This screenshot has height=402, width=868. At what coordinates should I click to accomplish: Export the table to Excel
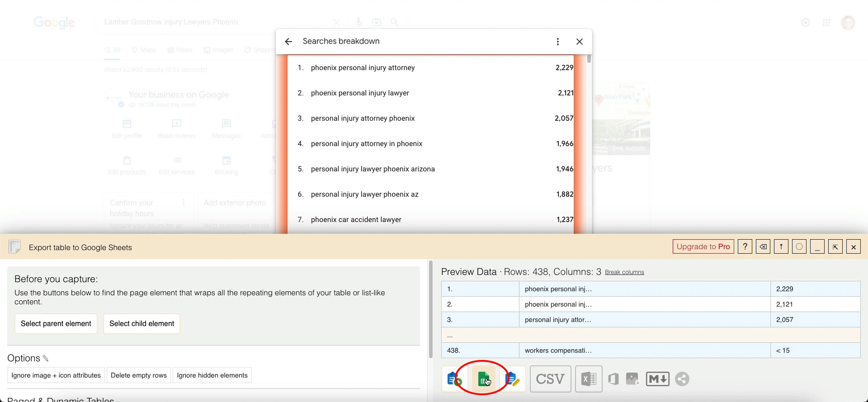pos(589,379)
